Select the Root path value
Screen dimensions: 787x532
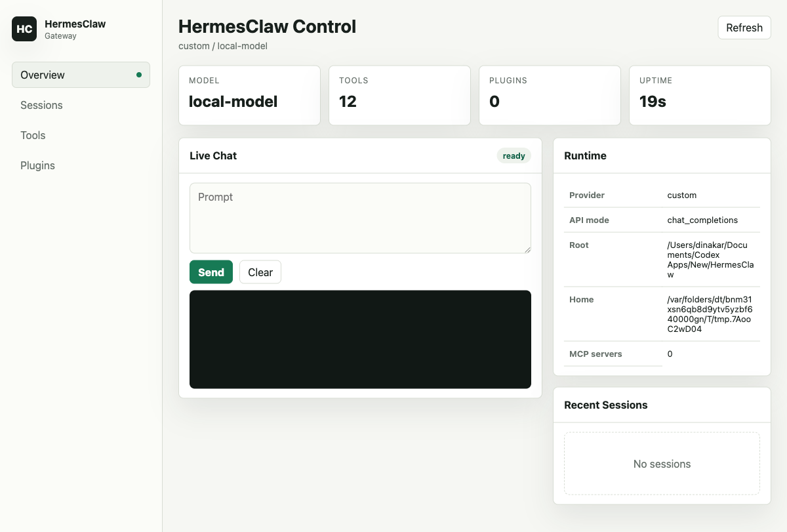pos(711,260)
